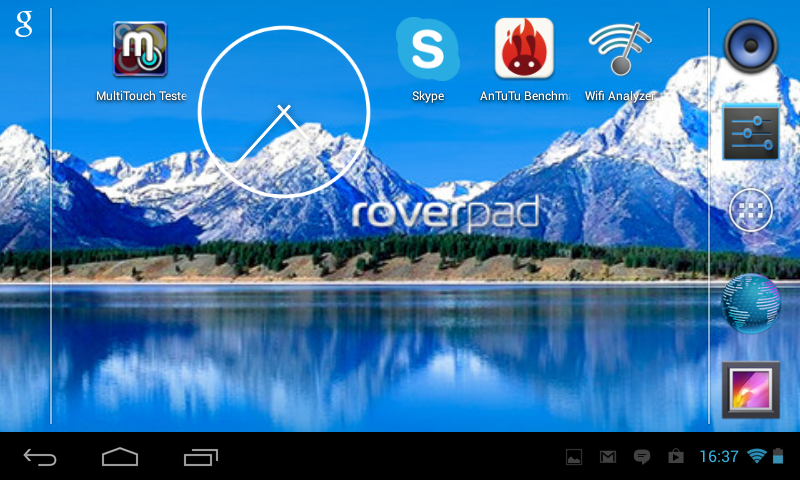Click the Wifi Analyzer label
Image resolution: width=800 pixels, height=480 pixels.
coord(620,96)
